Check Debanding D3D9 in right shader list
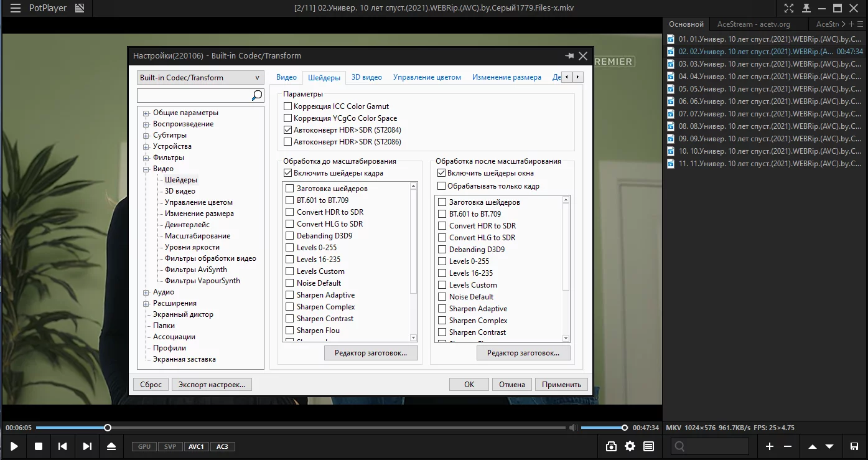 (x=442, y=250)
